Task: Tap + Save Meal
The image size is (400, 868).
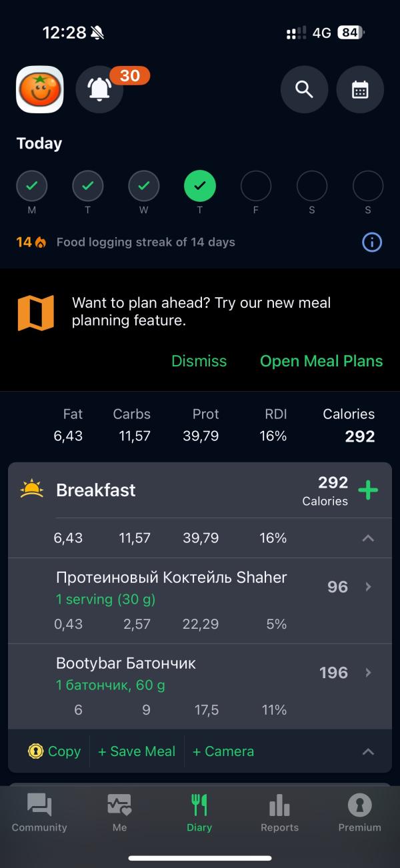Action: tap(137, 751)
